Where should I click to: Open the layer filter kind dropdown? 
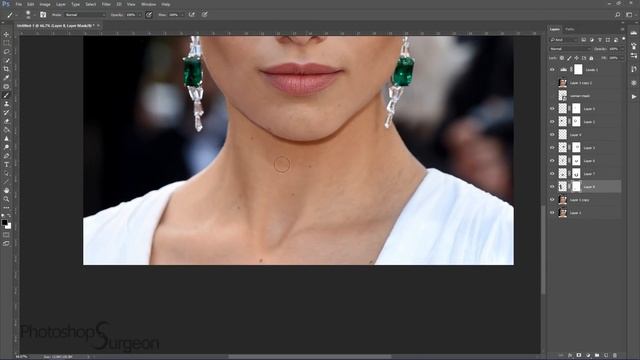[x=564, y=40]
